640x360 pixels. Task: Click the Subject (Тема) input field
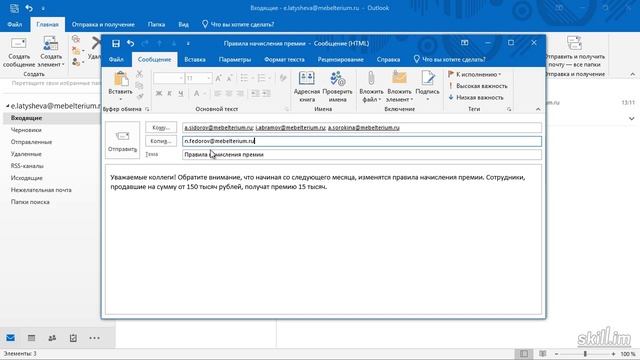[362, 155]
